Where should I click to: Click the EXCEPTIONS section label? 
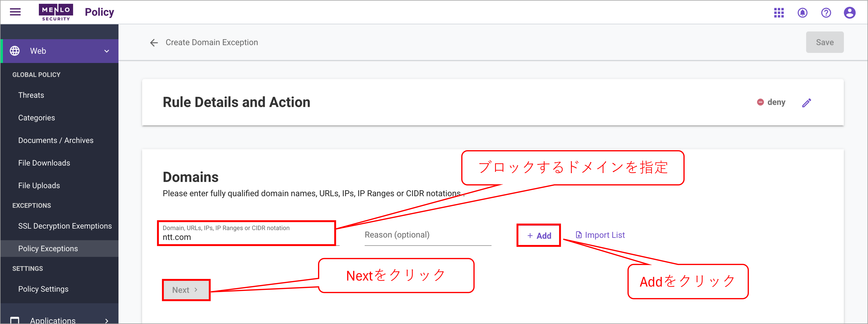[32, 205]
